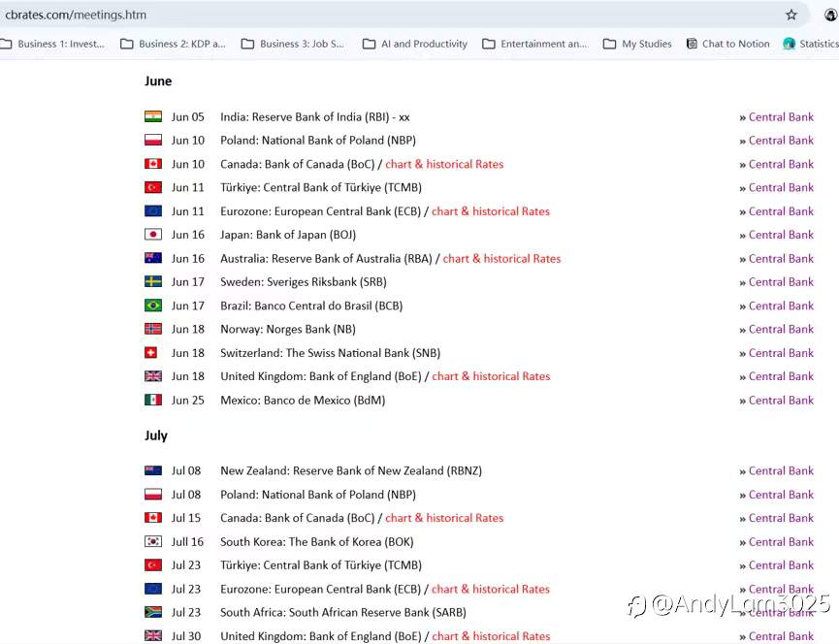
Task: Open the Business 2: KDP bookmark folder
Action: click(173, 44)
